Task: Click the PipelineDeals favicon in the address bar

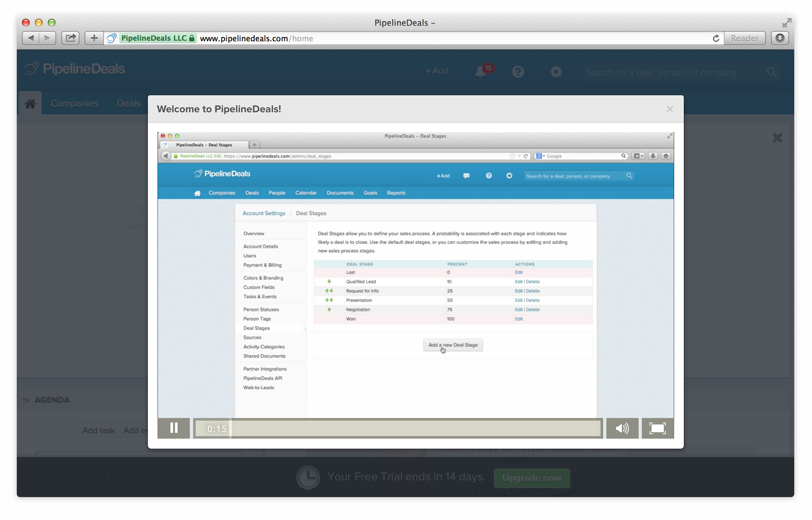Action: (x=111, y=38)
